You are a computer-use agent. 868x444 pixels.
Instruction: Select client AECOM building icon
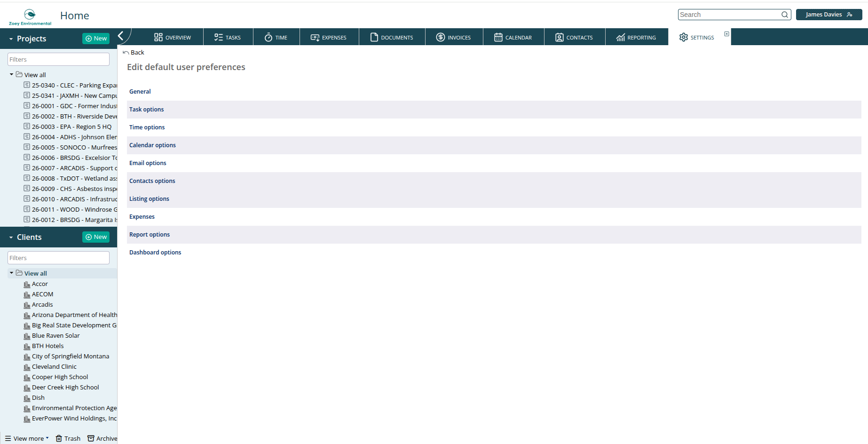pos(27,294)
